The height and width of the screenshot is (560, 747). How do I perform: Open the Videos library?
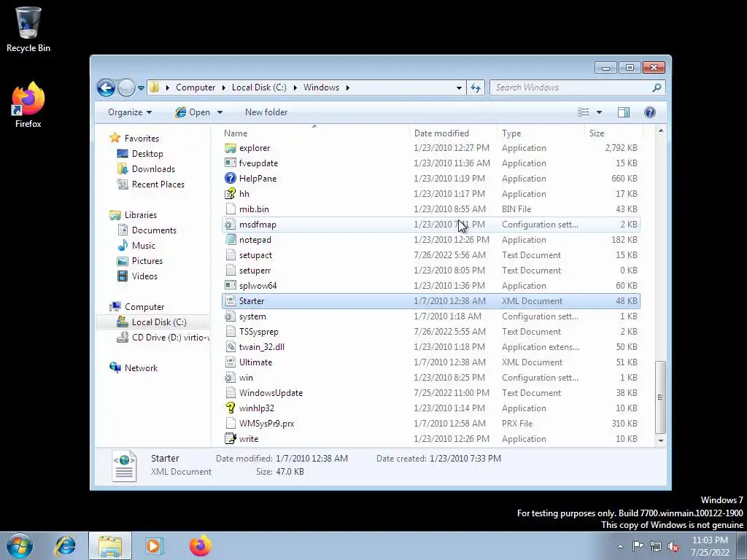[144, 276]
